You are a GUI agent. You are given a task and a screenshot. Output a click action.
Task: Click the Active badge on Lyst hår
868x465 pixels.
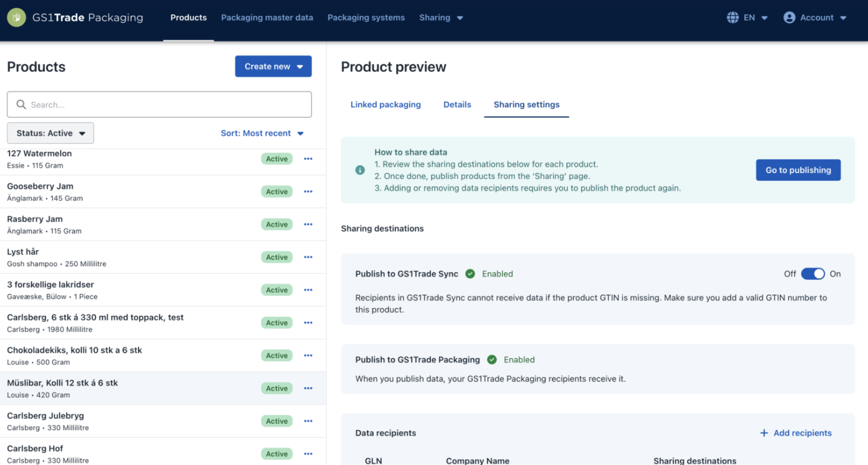[x=277, y=257]
